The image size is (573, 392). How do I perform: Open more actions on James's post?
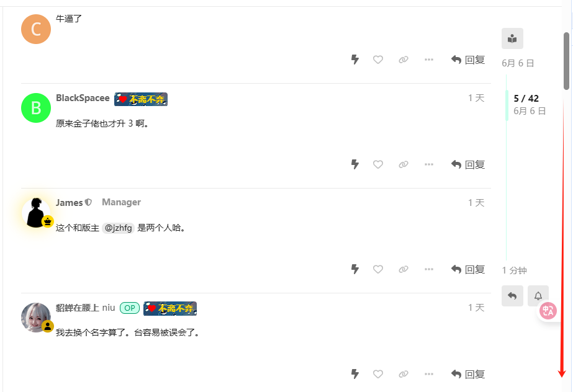click(429, 269)
